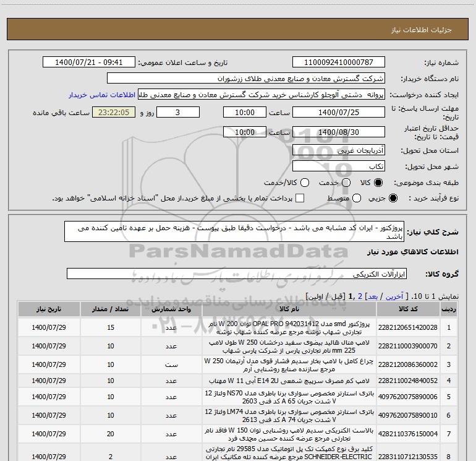476x461 pixels.
Task: Toggle the اسناد خزانه اسلامی payment checkbox
Action: (x=300, y=198)
